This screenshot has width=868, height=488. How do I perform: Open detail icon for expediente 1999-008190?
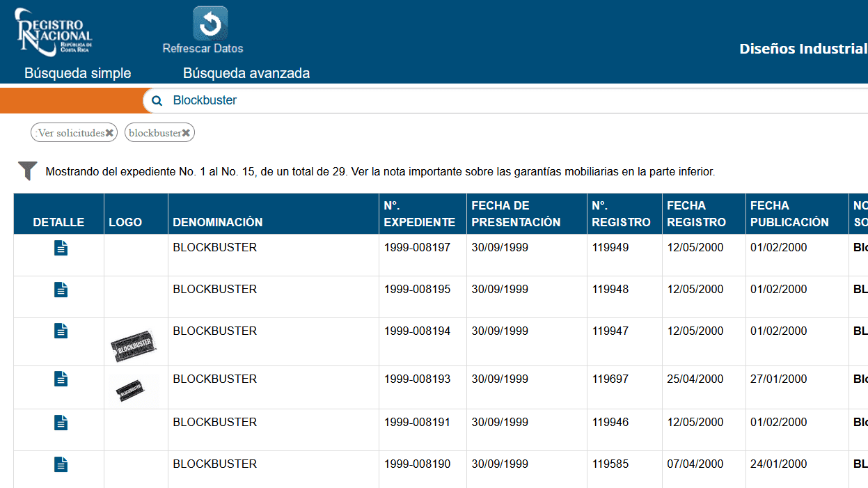click(x=61, y=463)
